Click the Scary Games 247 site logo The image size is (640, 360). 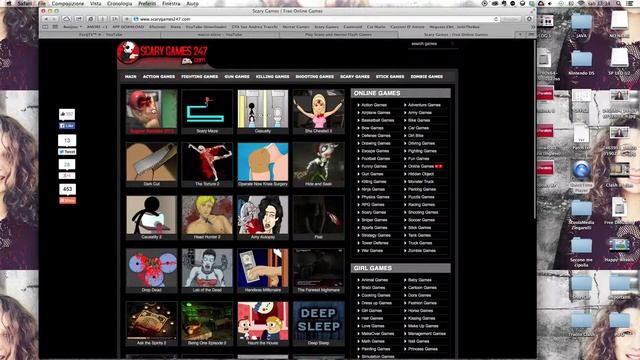[162, 54]
